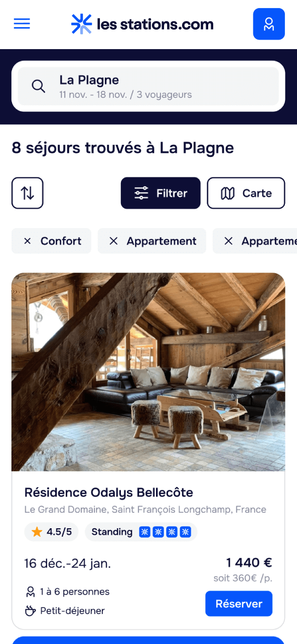Open the chalet interior photo
This screenshot has height=644, width=297.
click(148, 372)
